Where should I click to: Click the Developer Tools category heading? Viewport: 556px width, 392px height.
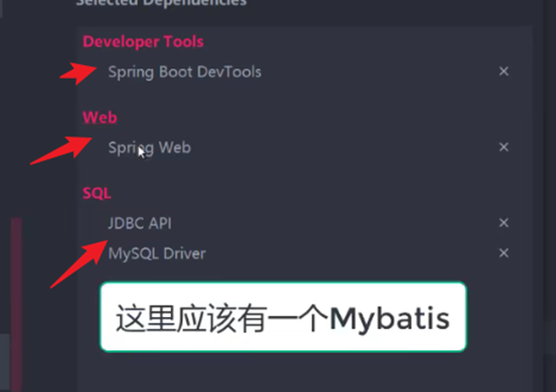(x=143, y=42)
